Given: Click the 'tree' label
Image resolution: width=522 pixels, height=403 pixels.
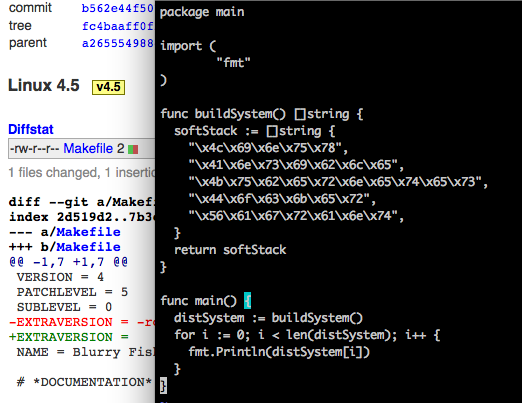Looking at the screenshot, I should click(x=20, y=26).
